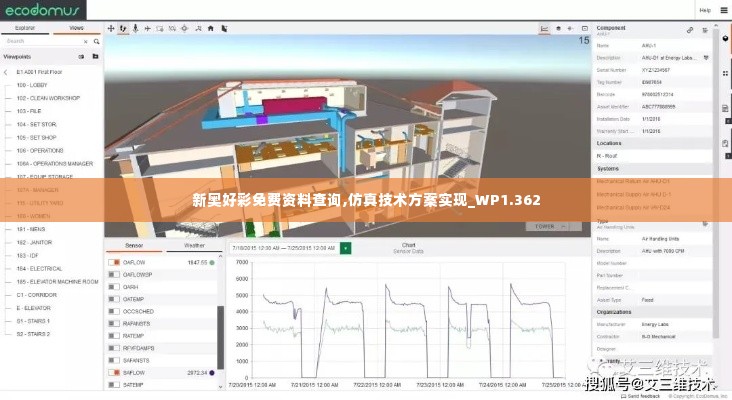Click the Send feedback link
Screen dimensions: 732x400
tap(640, 396)
